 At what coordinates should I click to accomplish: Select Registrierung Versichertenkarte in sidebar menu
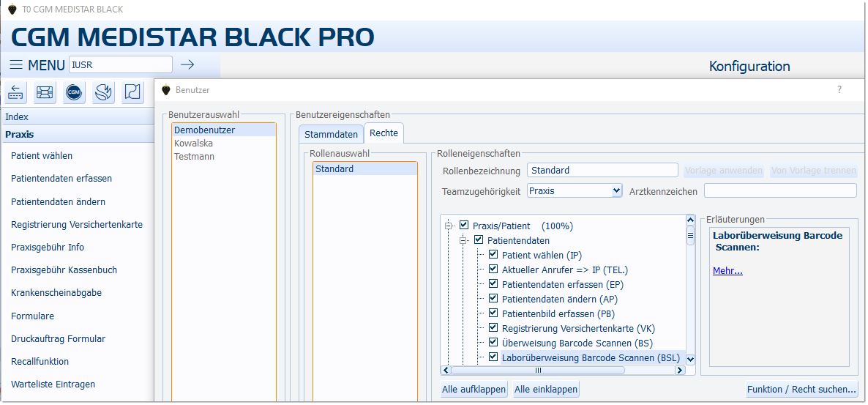pos(77,224)
